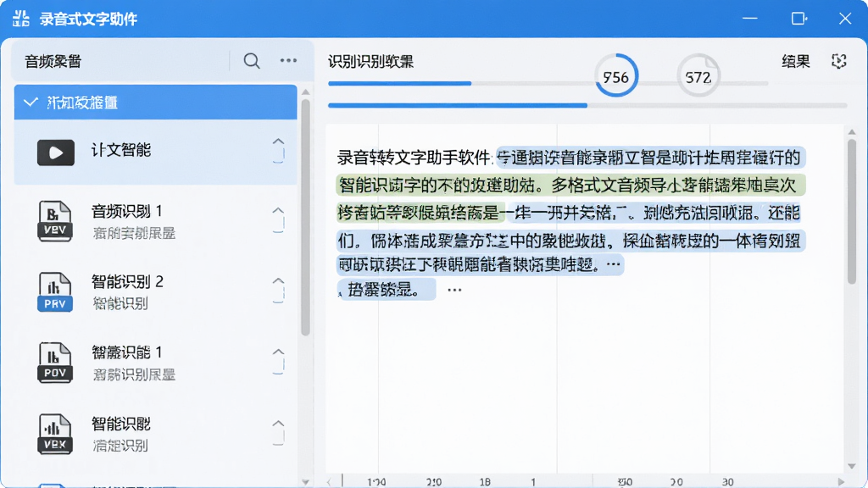Click the transcript vertical scrollbar thumb
Viewport: 868px width, 488px height.
[x=851, y=211]
